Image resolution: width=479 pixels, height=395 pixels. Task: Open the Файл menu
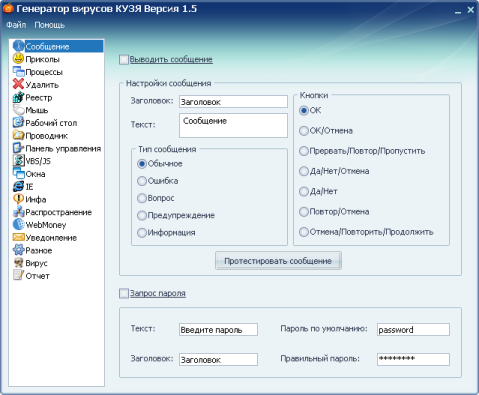[16, 25]
